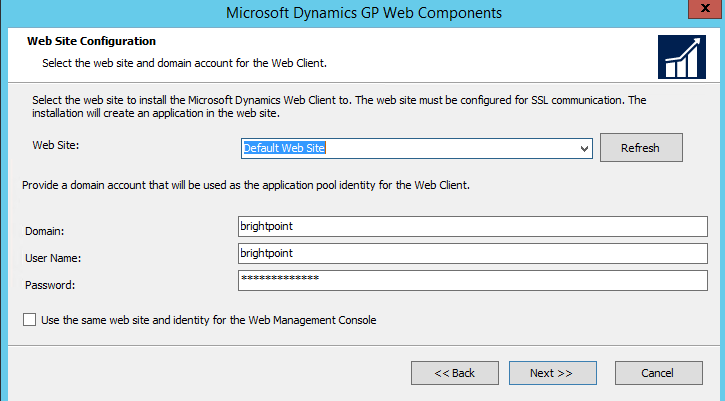The image size is (725, 401).
Task: Click the 'Password:' label
Action: [50, 285]
